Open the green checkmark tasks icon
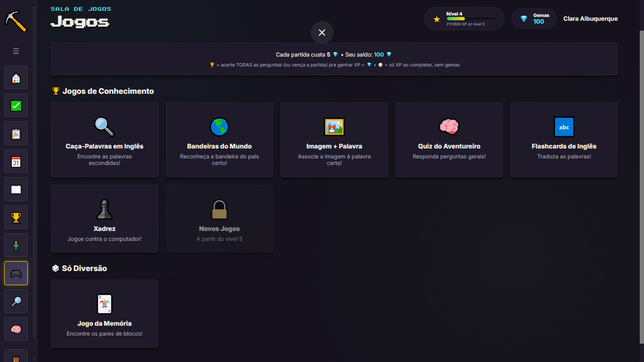The height and width of the screenshot is (362, 644). point(16,106)
